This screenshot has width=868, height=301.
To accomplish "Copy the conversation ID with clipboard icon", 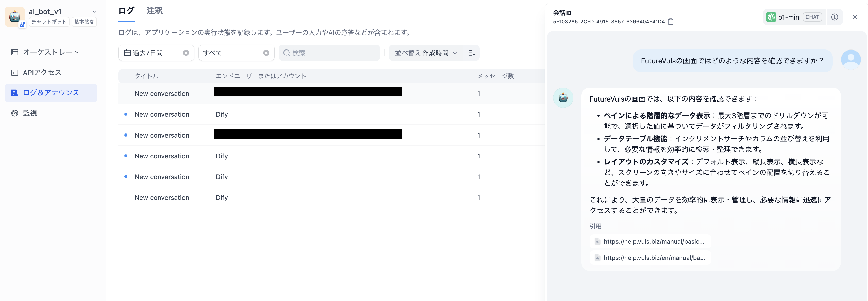I will click(671, 22).
